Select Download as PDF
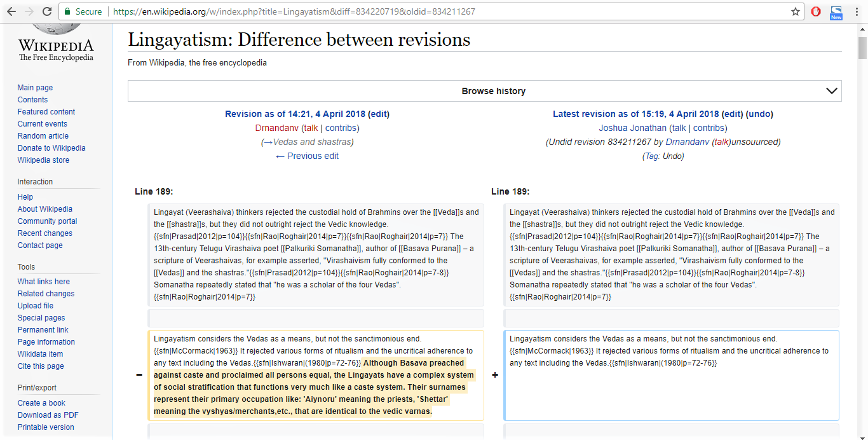 (x=48, y=415)
